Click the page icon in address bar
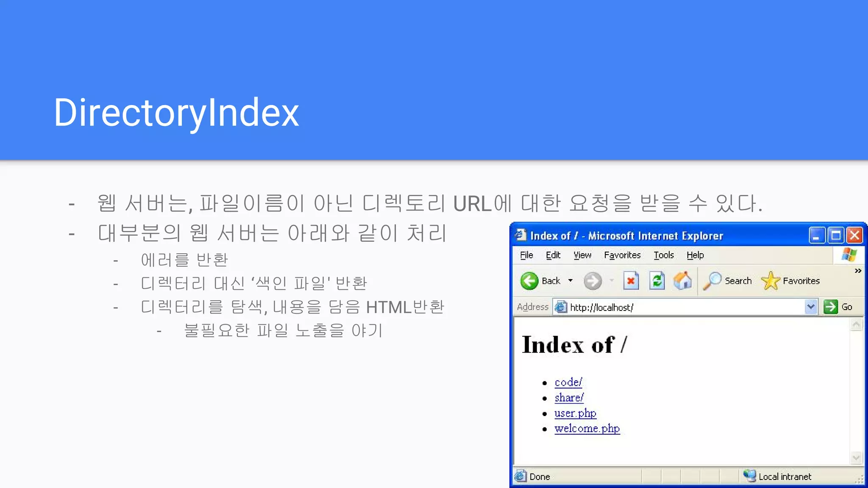The width and height of the screenshot is (868, 488). (561, 307)
